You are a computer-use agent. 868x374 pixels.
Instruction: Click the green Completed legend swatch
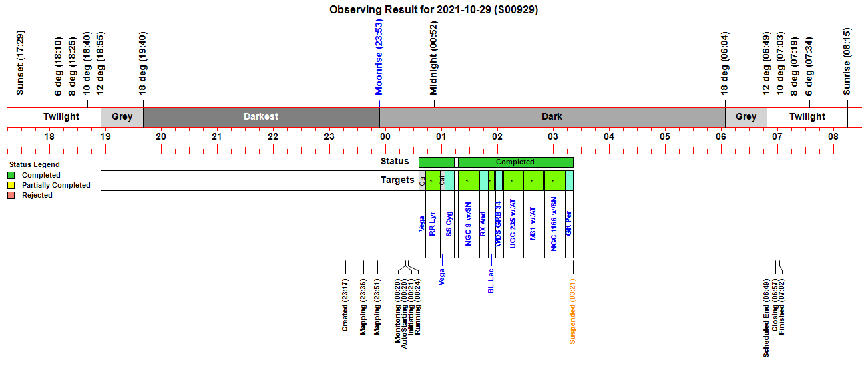(x=11, y=175)
